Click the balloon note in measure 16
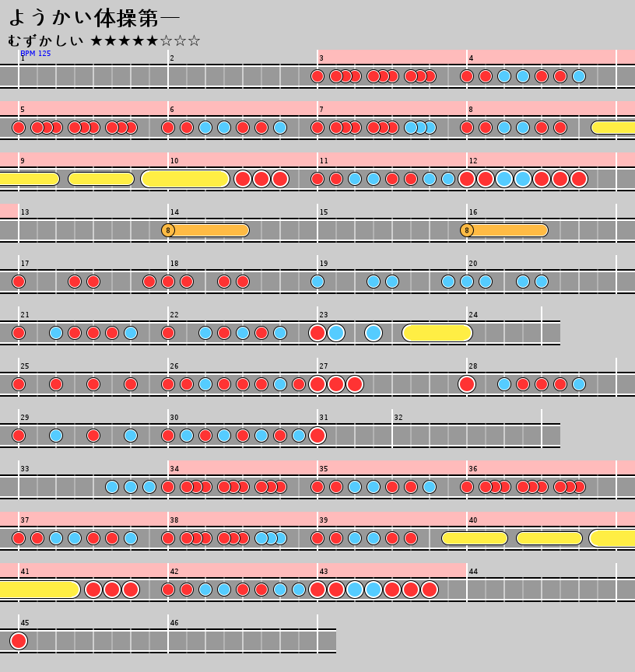Viewport: 635px width, 672px height. pos(467,230)
